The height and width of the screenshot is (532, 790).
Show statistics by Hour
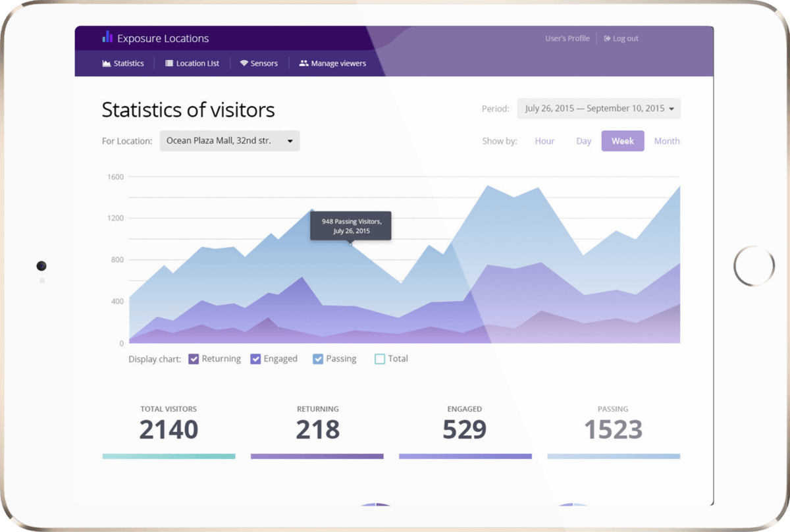point(544,141)
